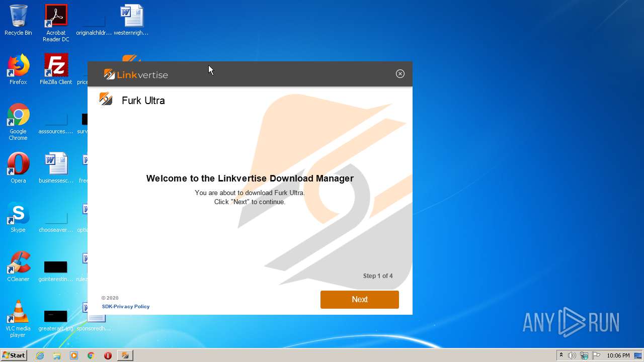The height and width of the screenshot is (362, 644).
Task: Click the 'Step 1 of 4' indicator text
Action: (x=378, y=276)
